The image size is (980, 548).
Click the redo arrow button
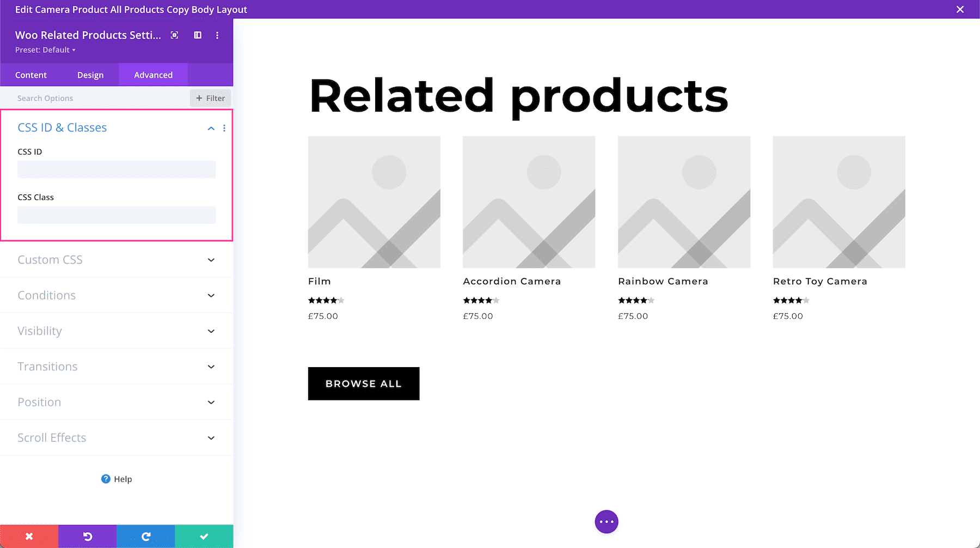pos(146,537)
